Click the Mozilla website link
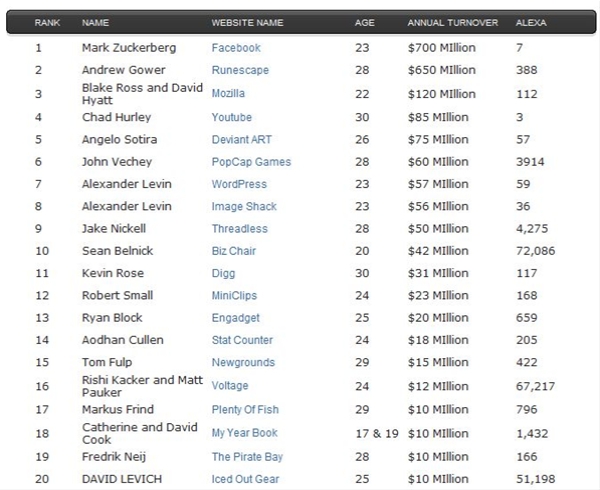600x490 pixels. (x=228, y=93)
